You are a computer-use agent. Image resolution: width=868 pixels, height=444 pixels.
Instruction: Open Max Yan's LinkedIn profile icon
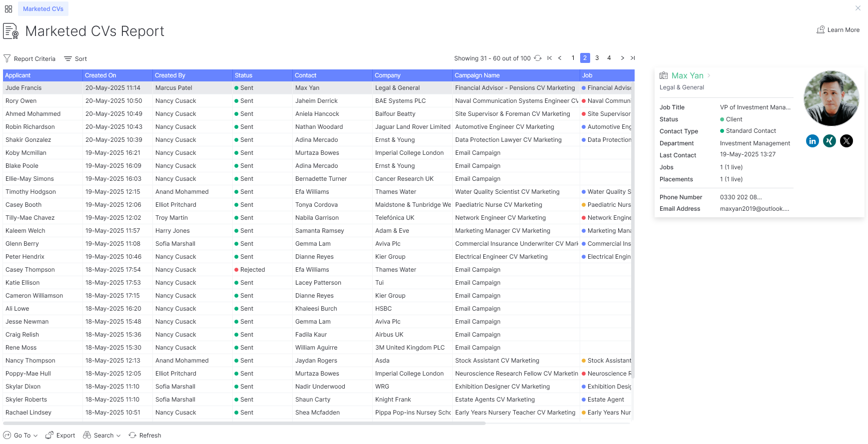(x=813, y=141)
